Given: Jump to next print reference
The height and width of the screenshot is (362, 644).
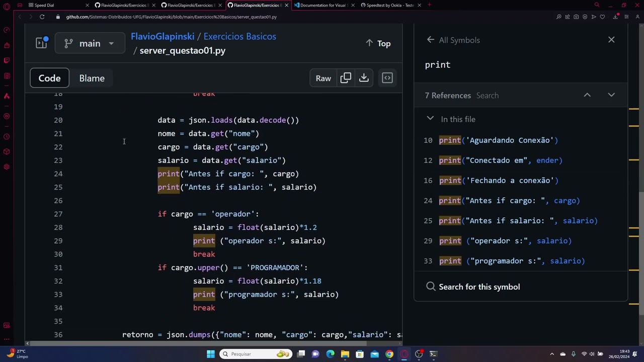Looking at the screenshot, I should click(x=611, y=95).
